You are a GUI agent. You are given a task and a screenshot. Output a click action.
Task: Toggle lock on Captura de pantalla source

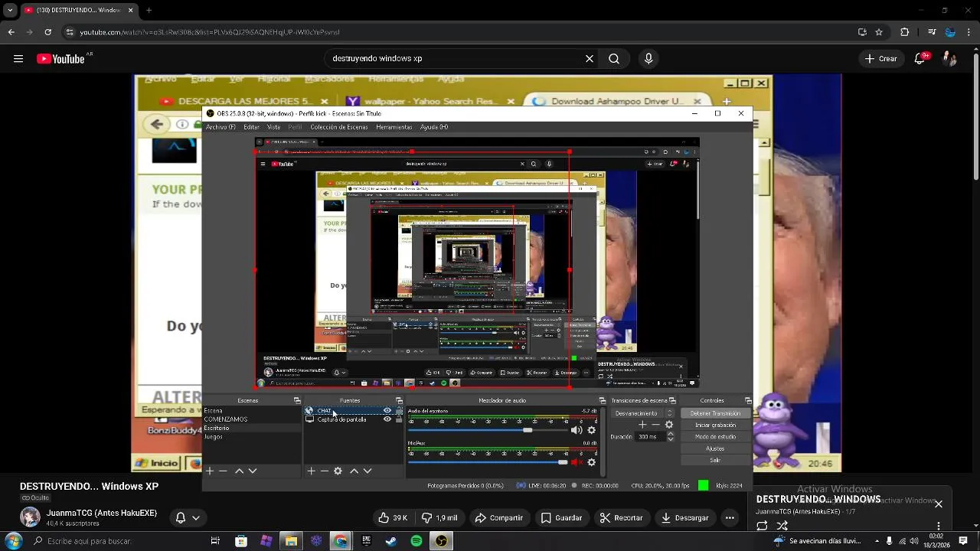pyautogui.click(x=399, y=419)
